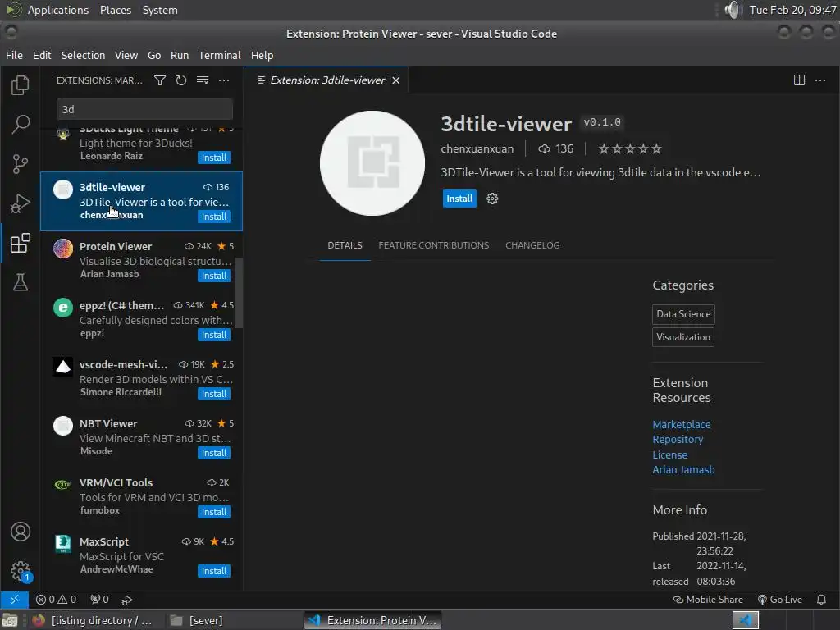Install 3dtile-viewer from the detail page

pos(459,199)
